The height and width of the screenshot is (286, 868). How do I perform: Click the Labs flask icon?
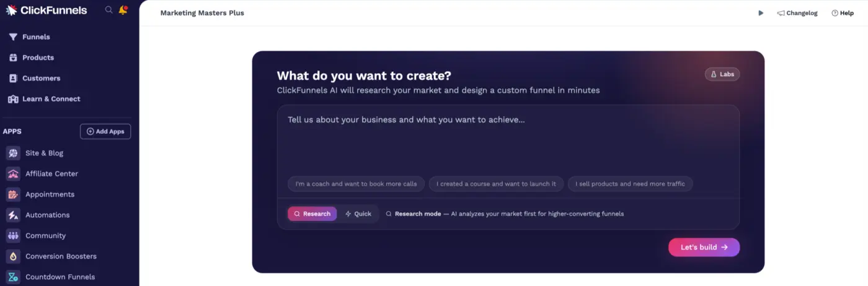(x=714, y=74)
